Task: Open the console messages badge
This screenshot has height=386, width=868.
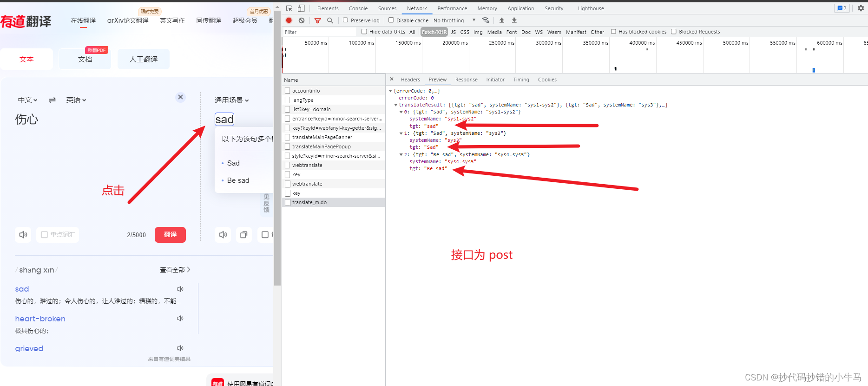Action: coord(842,8)
